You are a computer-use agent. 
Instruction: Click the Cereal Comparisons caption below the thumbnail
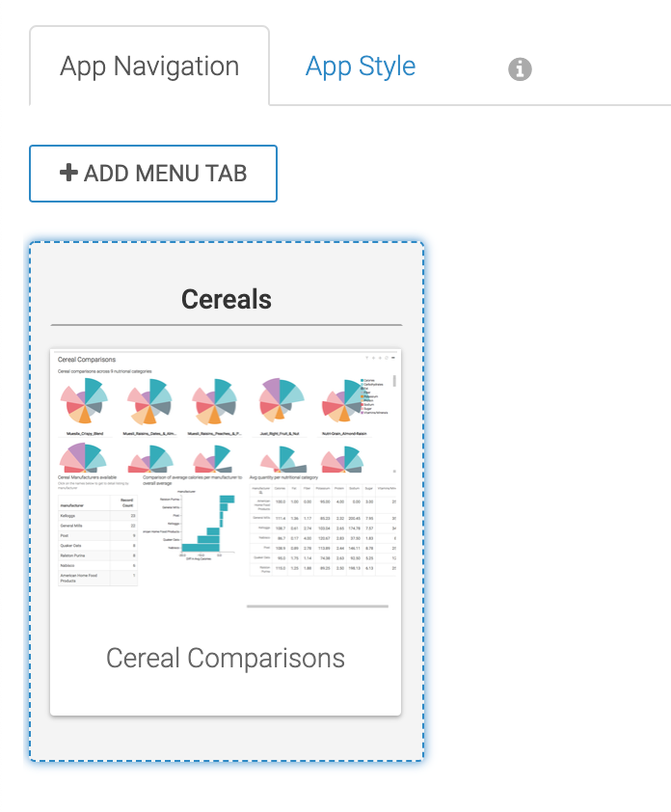click(x=226, y=658)
